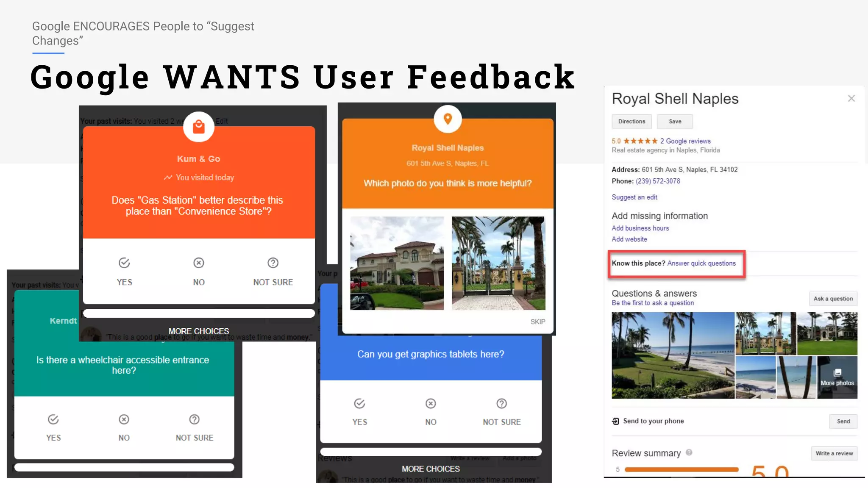Viewport: 868px width, 488px height.
Task: Click the Royal Shell Naples title on orange card
Action: point(448,148)
